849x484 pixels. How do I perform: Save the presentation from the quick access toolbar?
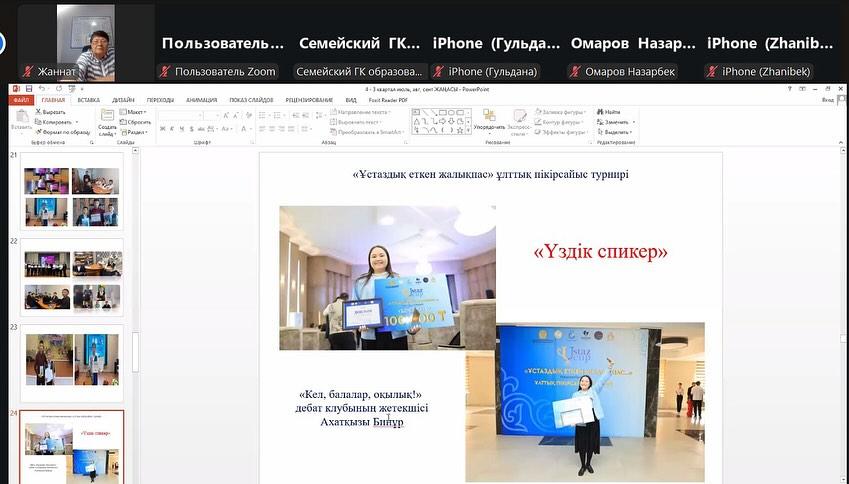click(x=29, y=89)
